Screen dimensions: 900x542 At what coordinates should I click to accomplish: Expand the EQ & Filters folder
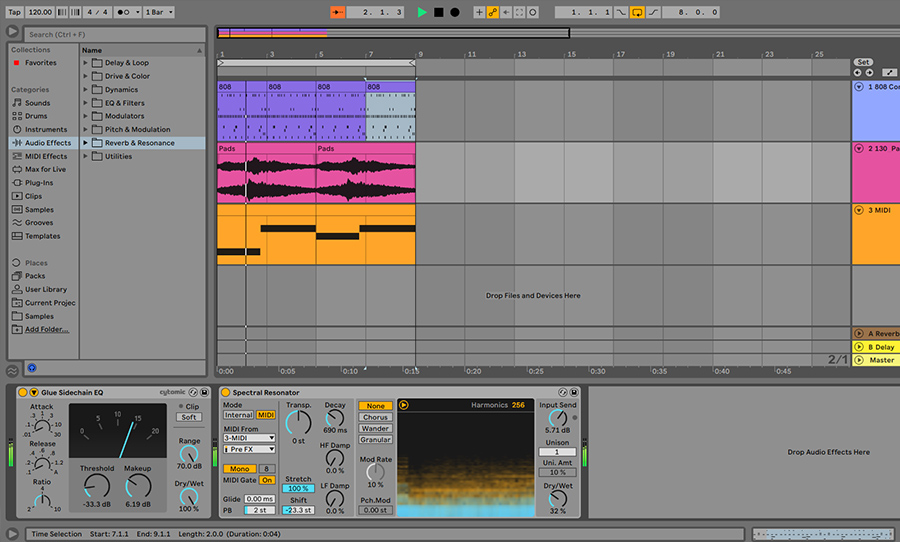click(86, 103)
